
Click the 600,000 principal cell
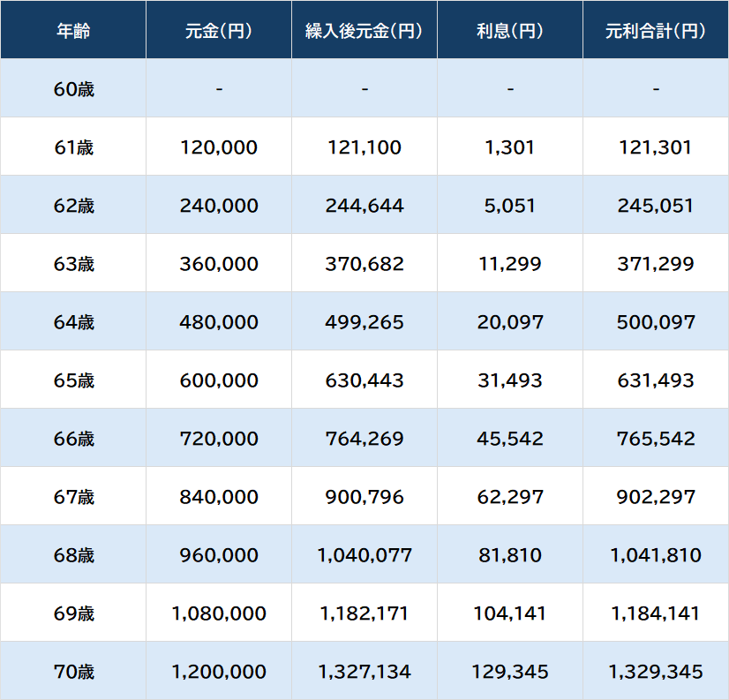coord(219,380)
